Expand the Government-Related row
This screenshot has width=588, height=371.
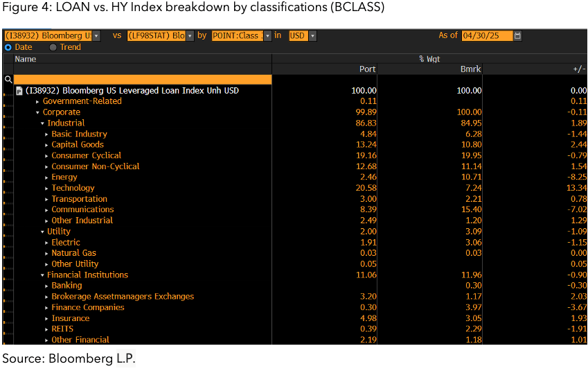point(37,102)
